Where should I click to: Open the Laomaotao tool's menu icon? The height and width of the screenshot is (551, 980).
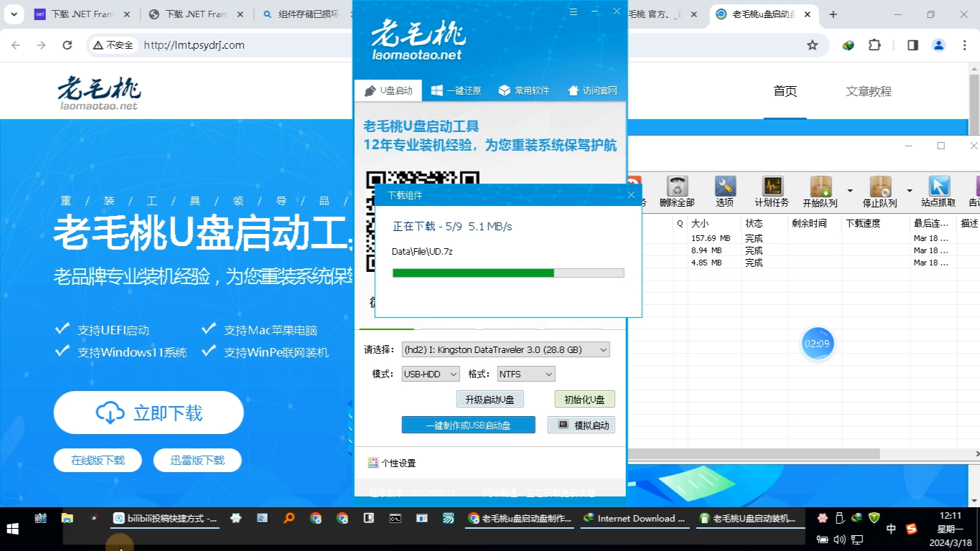(573, 11)
